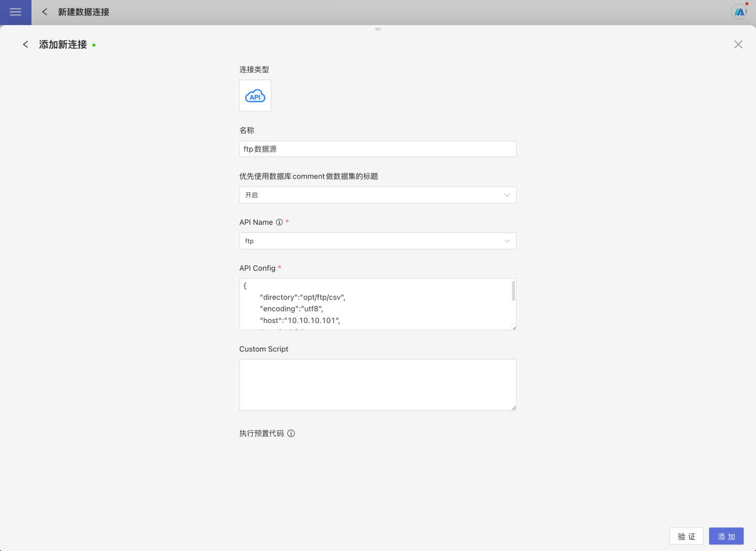This screenshot has width=756, height=551.
Task: Open the user avatar in top right
Action: (739, 12)
